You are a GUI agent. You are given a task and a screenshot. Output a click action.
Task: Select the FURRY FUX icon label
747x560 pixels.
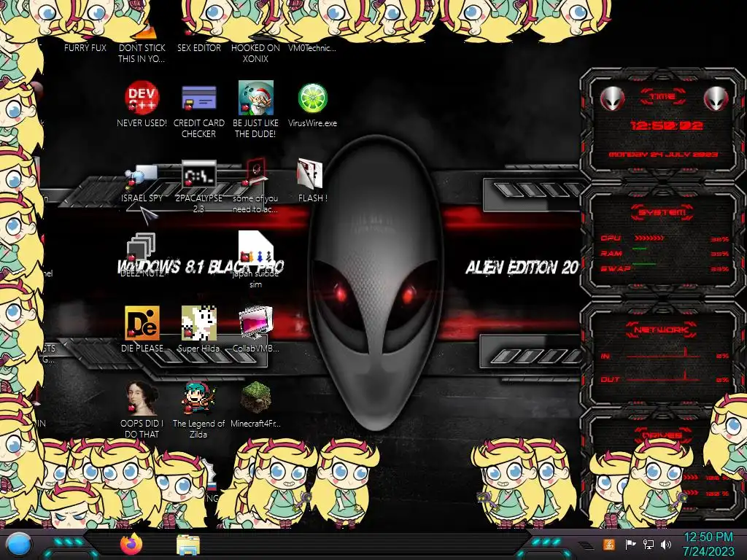pos(85,47)
